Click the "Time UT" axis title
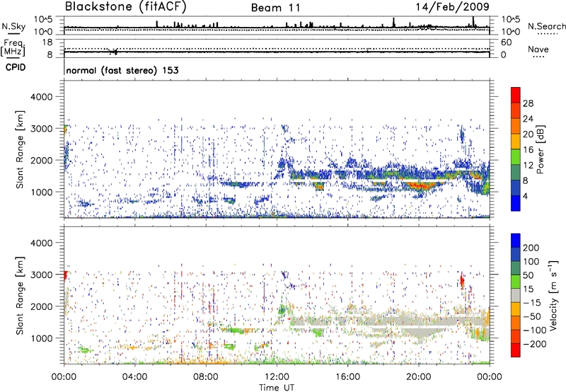566x392 pixels. 277,388
